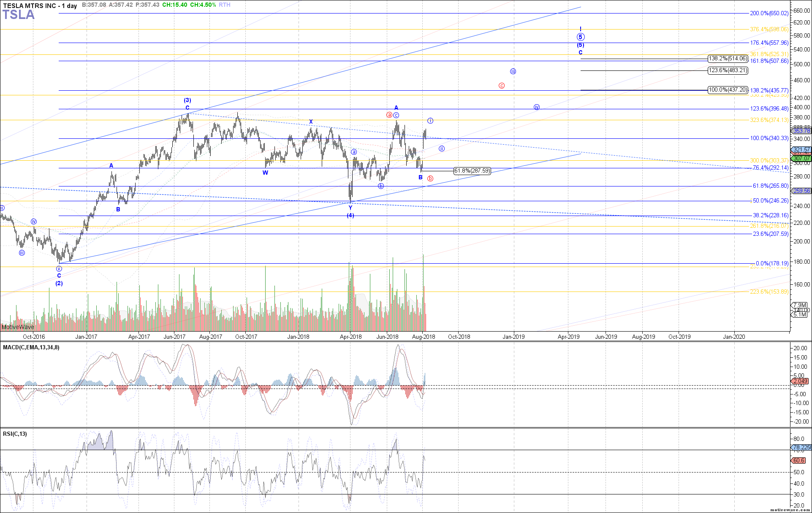Select the 161.8%(507.66) Fibonacci label

pos(769,61)
